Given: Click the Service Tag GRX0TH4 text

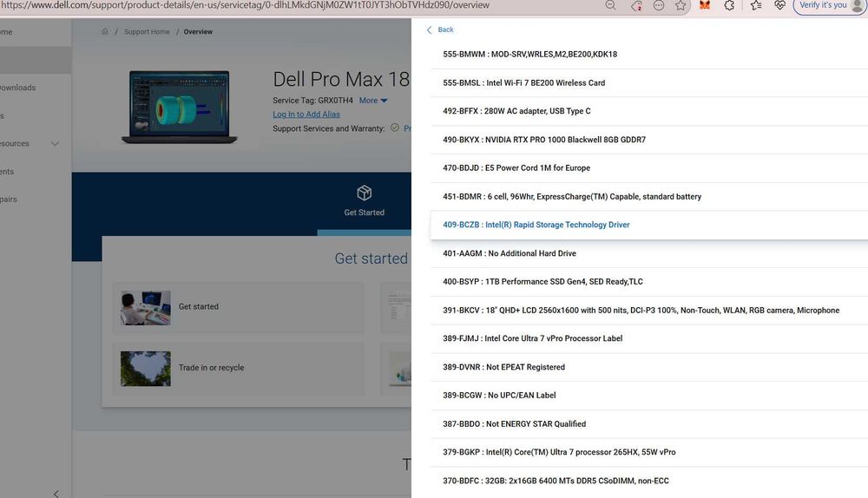Looking at the screenshot, I should tap(312, 100).
